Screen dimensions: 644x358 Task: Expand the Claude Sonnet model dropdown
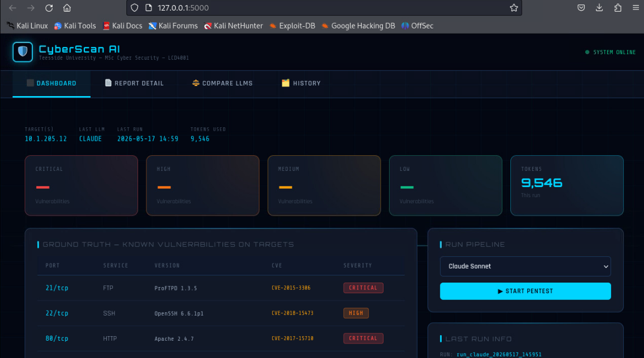pos(525,266)
